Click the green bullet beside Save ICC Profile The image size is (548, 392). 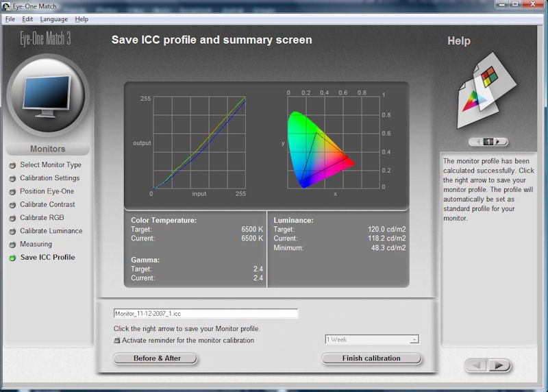point(12,258)
